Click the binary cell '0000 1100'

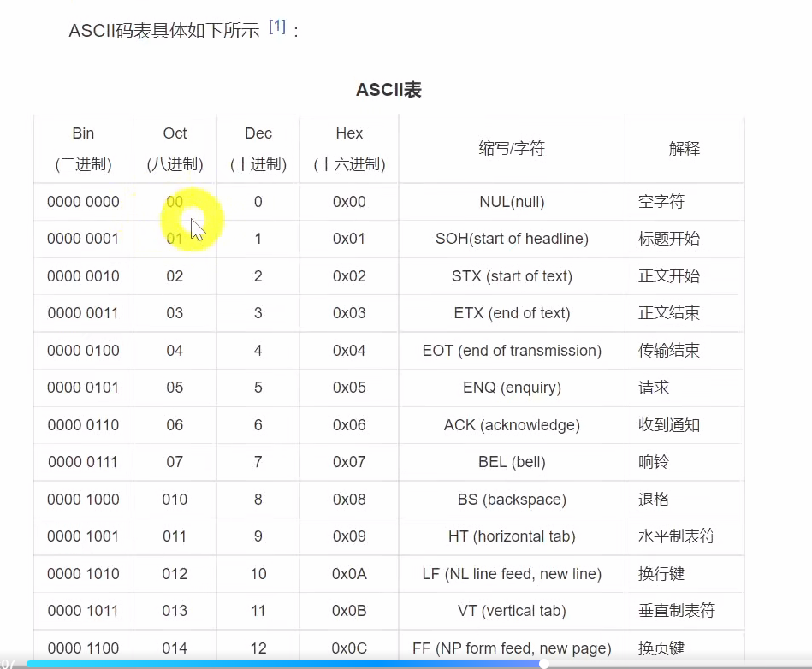pos(83,648)
